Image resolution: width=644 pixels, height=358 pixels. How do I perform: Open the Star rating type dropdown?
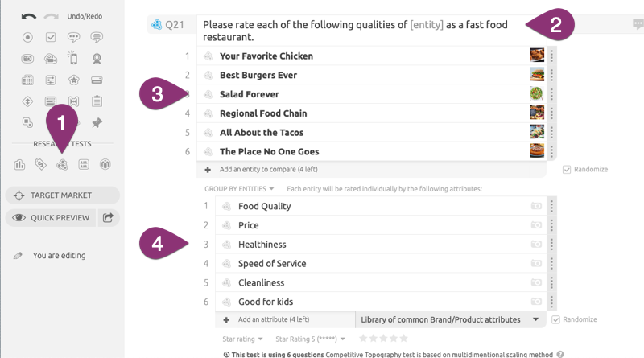coord(242,339)
